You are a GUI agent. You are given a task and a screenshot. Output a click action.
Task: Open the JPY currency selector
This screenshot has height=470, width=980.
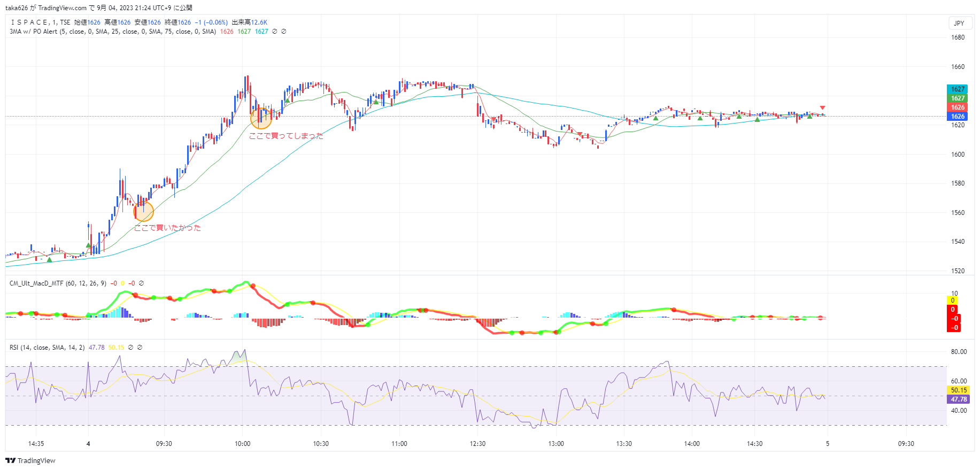tap(959, 23)
